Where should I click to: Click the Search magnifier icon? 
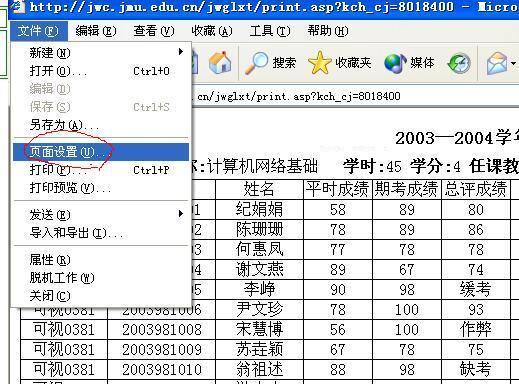256,62
